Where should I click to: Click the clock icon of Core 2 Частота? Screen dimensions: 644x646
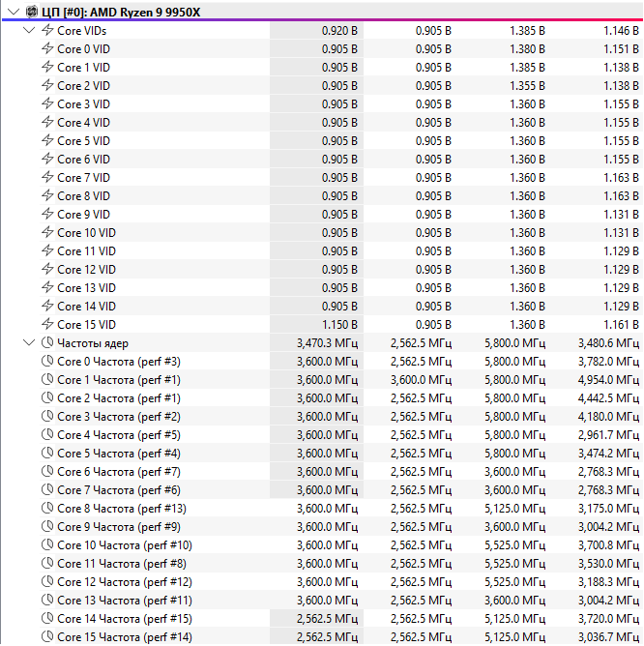[47, 398]
